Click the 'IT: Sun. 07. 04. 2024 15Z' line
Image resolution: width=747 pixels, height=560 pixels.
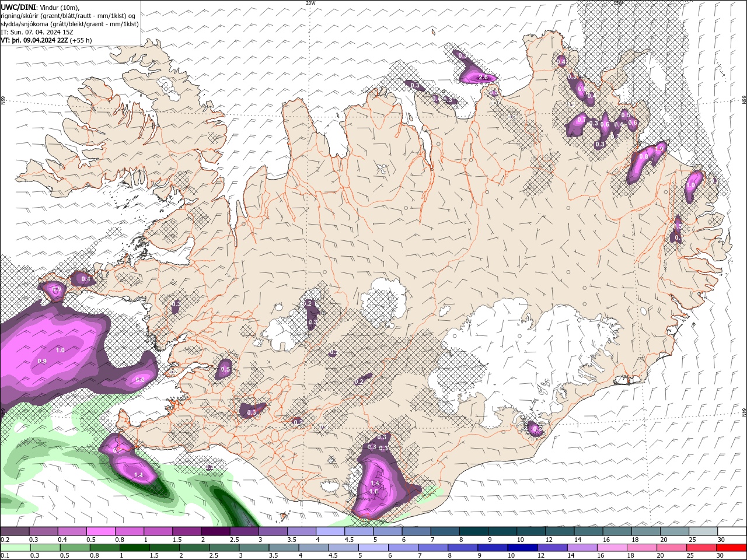(37, 32)
